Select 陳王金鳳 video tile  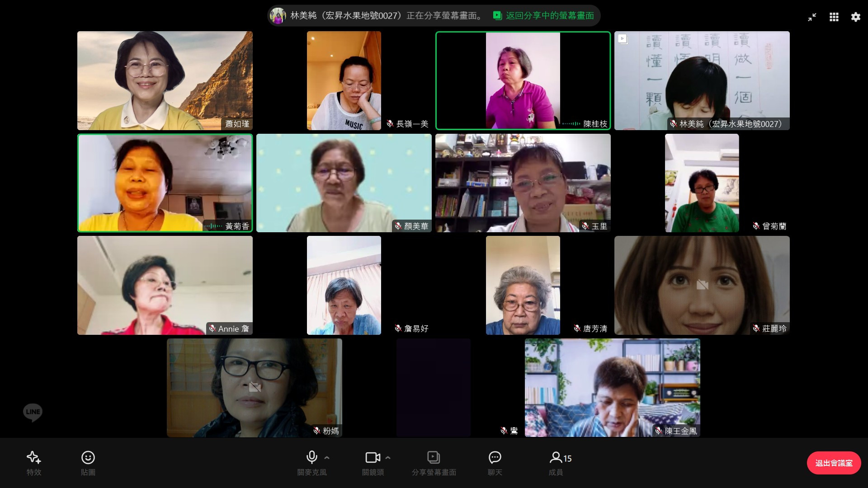tap(612, 388)
